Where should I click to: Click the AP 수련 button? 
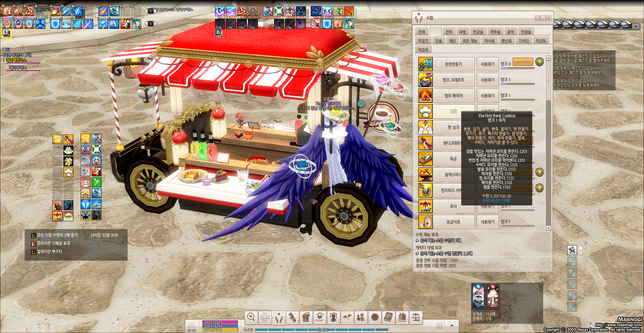coord(523,62)
